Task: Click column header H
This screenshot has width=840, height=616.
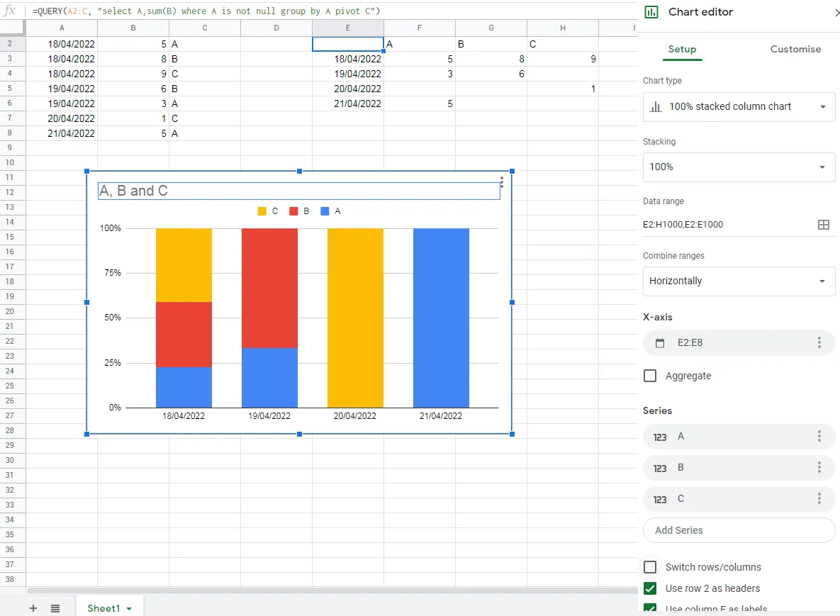Action: click(563, 28)
